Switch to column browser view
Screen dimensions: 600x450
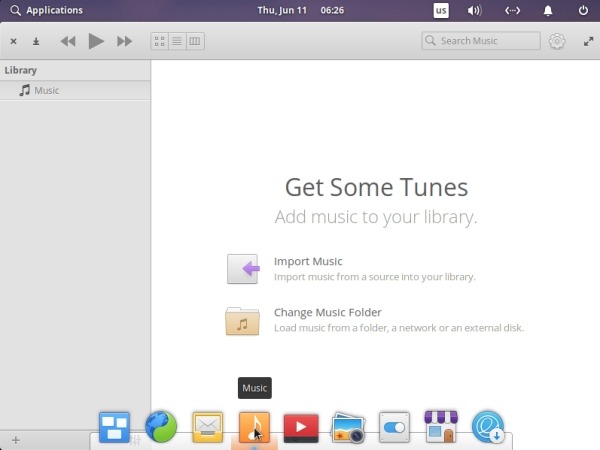pos(194,41)
